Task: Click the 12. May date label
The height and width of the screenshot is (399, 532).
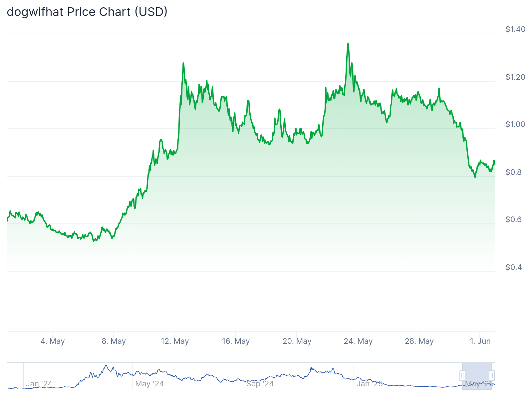Action: pyautogui.click(x=175, y=341)
